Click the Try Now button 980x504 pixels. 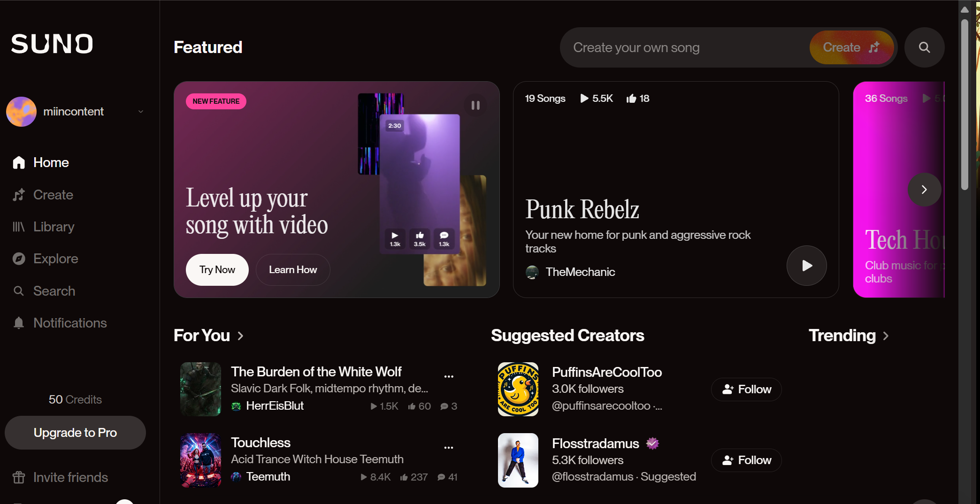tap(217, 270)
